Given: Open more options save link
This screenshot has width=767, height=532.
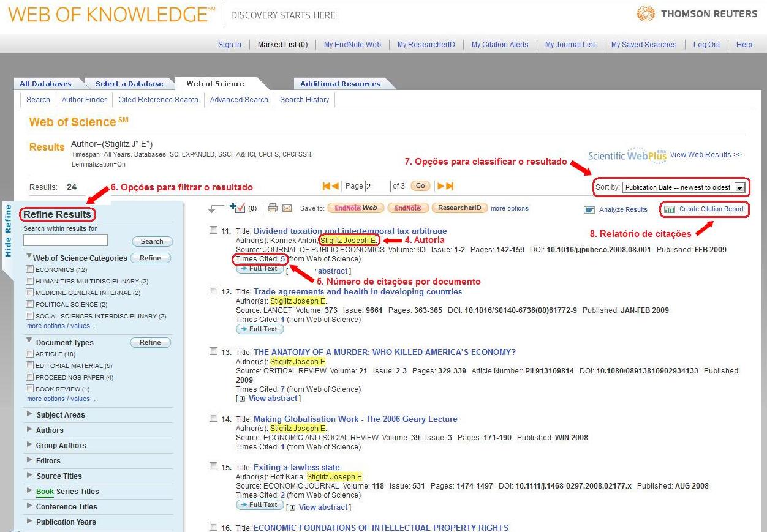Looking at the screenshot, I should coord(510,208).
